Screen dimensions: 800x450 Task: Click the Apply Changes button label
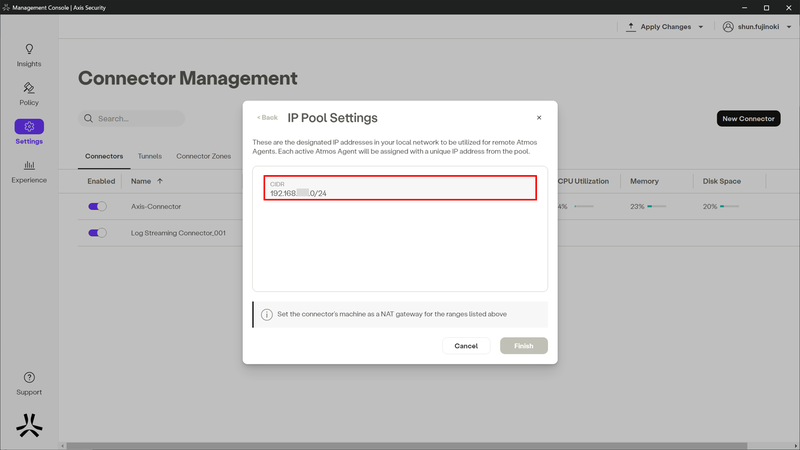point(665,27)
